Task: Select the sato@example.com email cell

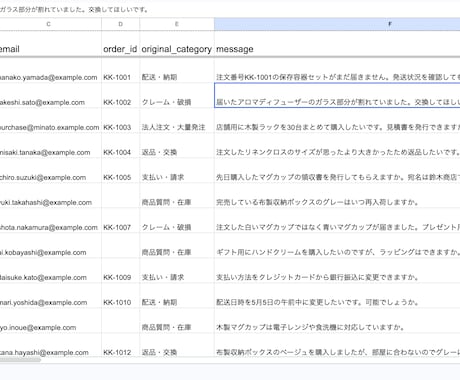Action: (51, 96)
